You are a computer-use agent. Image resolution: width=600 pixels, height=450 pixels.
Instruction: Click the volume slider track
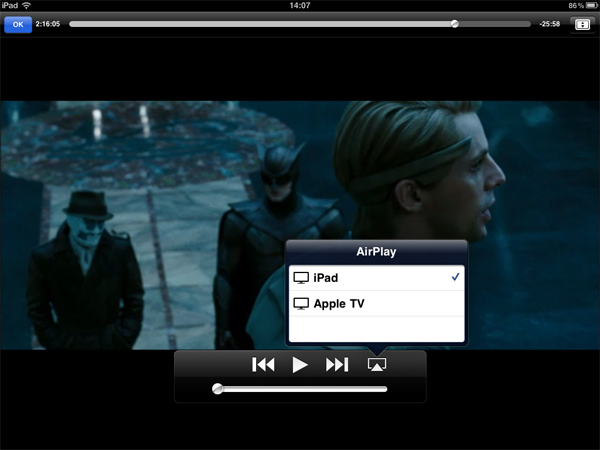300,389
